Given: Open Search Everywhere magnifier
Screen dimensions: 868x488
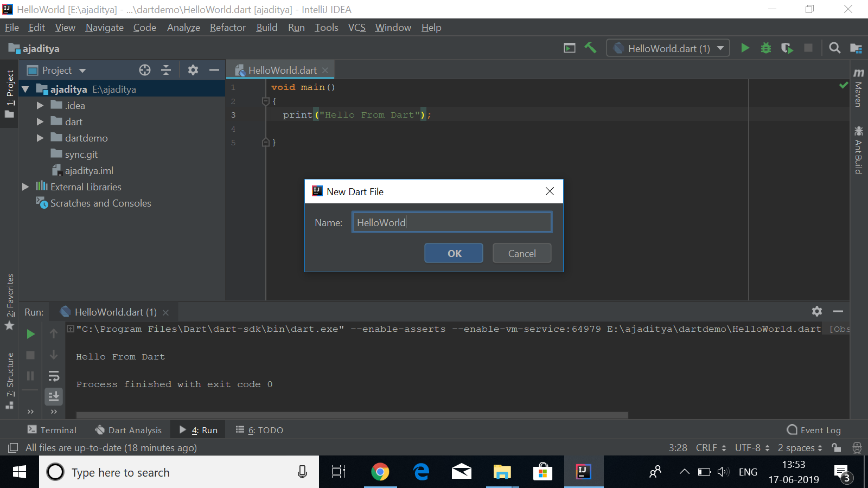Looking at the screenshot, I should [x=834, y=48].
